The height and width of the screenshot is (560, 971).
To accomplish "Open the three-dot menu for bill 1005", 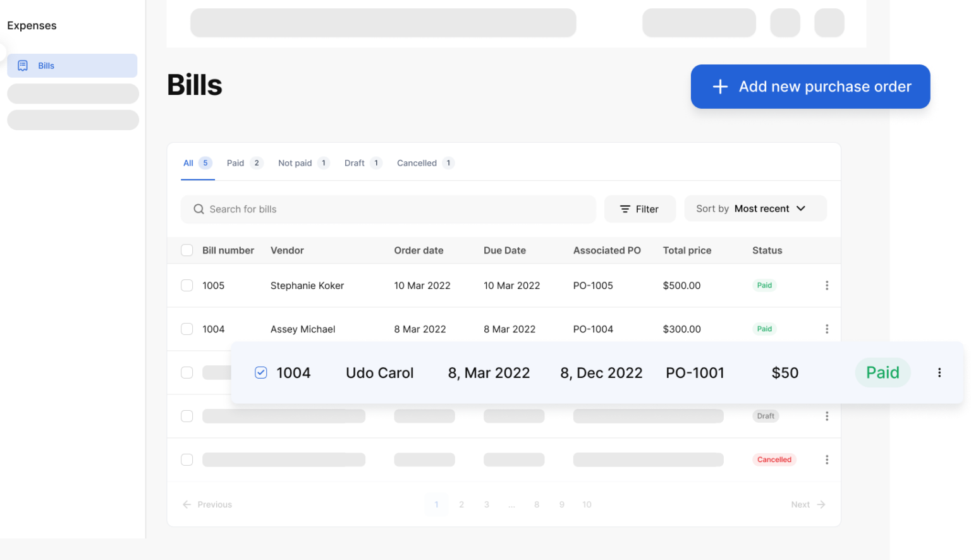I will pos(827,285).
